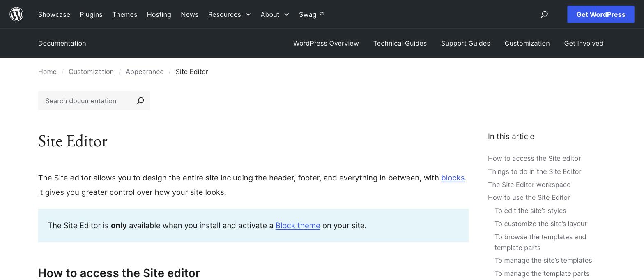Select Hosting menu item

coord(159,14)
